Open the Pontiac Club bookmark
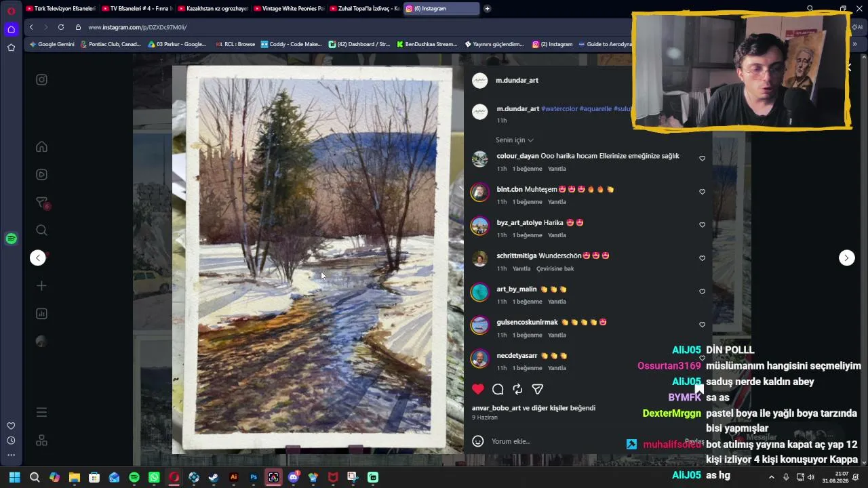 click(111, 44)
